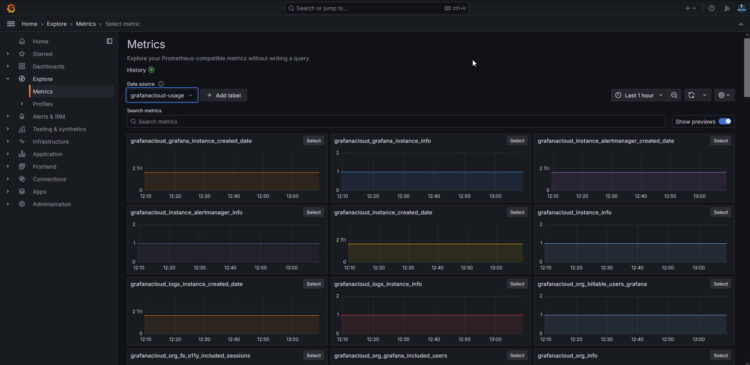The width and height of the screenshot is (750, 365).
Task: Click the Grafana logo icon
Action: tap(11, 8)
